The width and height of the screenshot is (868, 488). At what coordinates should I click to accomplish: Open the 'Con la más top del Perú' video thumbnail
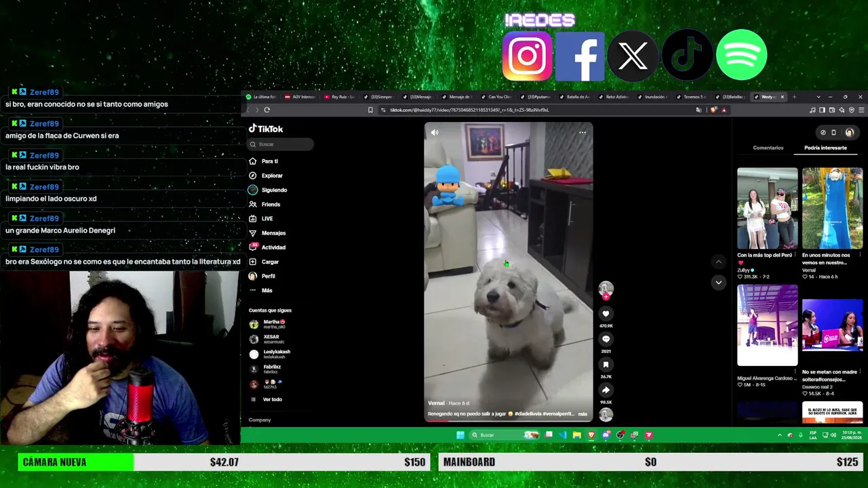(x=768, y=208)
